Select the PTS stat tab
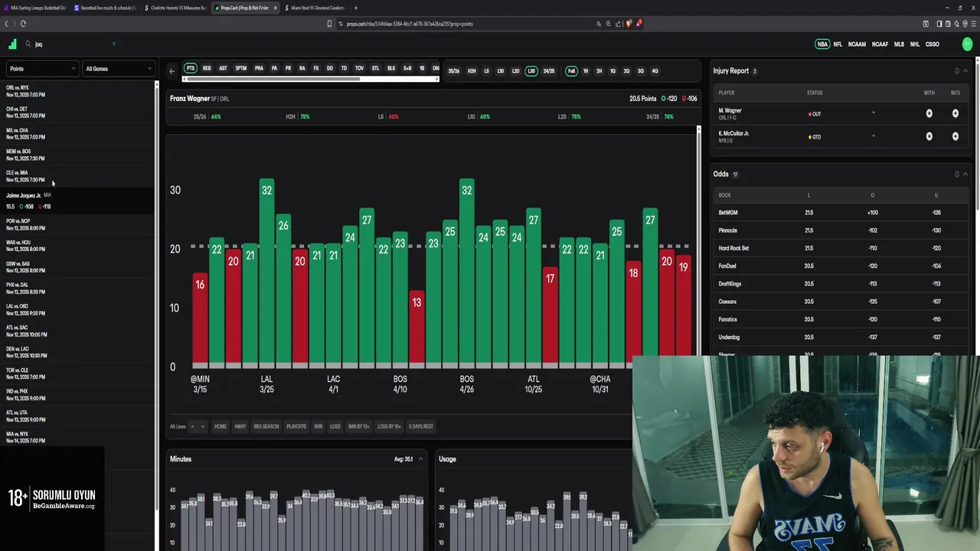980x551 pixels. pyautogui.click(x=190, y=68)
